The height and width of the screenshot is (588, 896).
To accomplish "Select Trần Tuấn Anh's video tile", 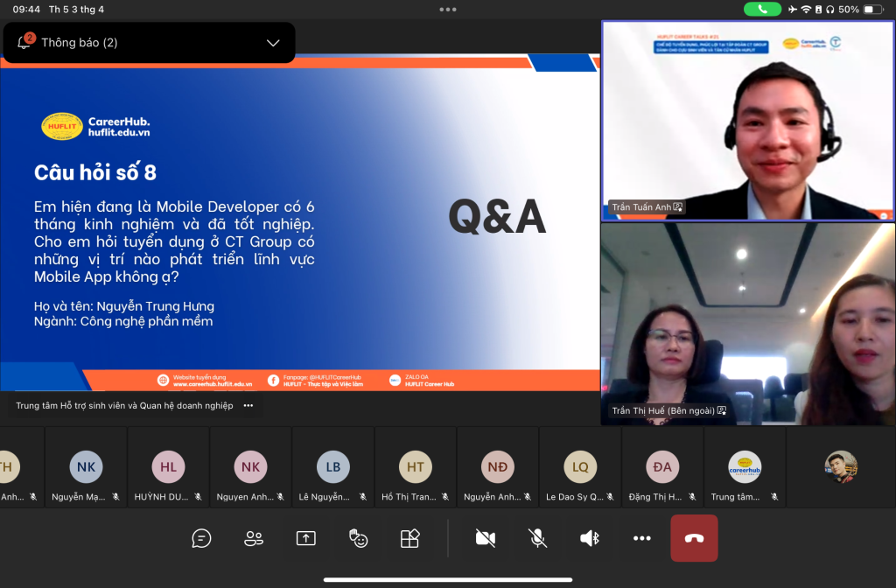I will 748,120.
